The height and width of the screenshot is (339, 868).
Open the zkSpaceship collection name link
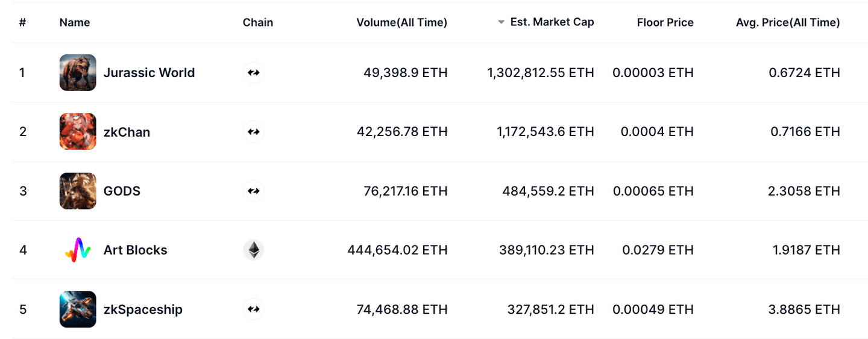coord(143,309)
